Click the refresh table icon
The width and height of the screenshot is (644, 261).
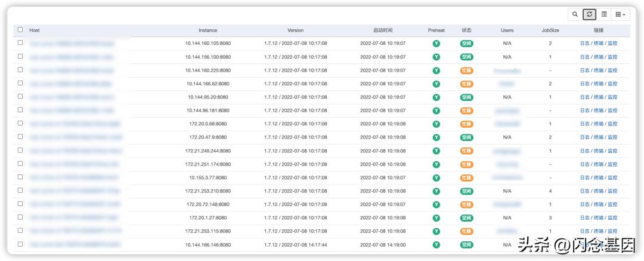tap(589, 14)
